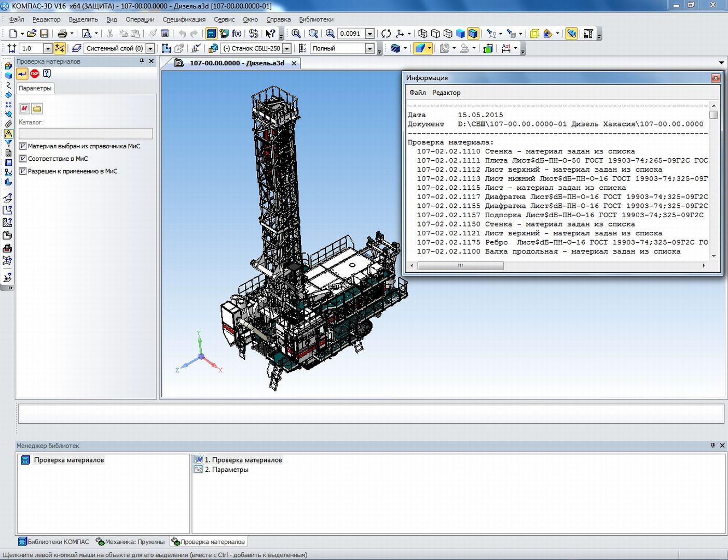
Task: Click the save diskette icon
Action: pyautogui.click(x=44, y=34)
